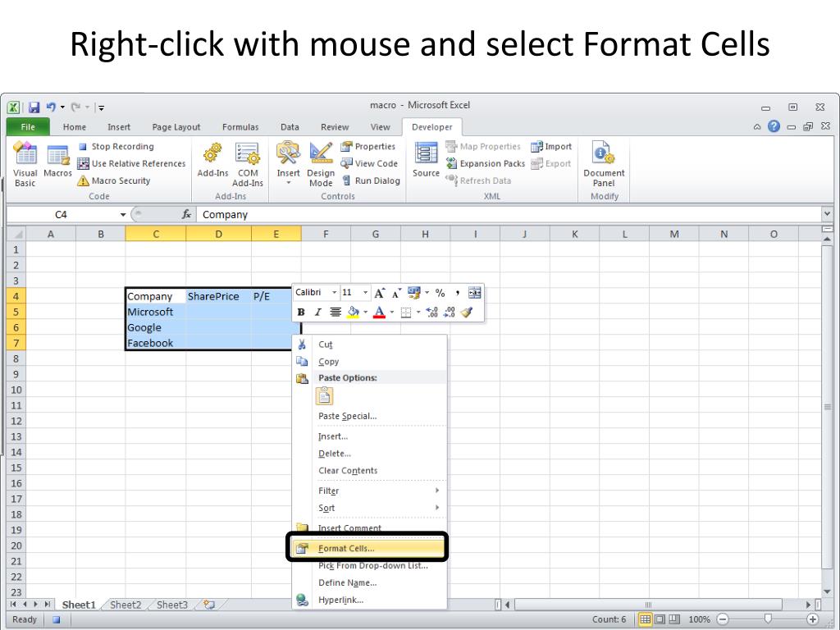Image resolution: width=840 pixels, height=630 pixels.
Task: Click the Insert Worksheet icon
Action: coord(209,605)
